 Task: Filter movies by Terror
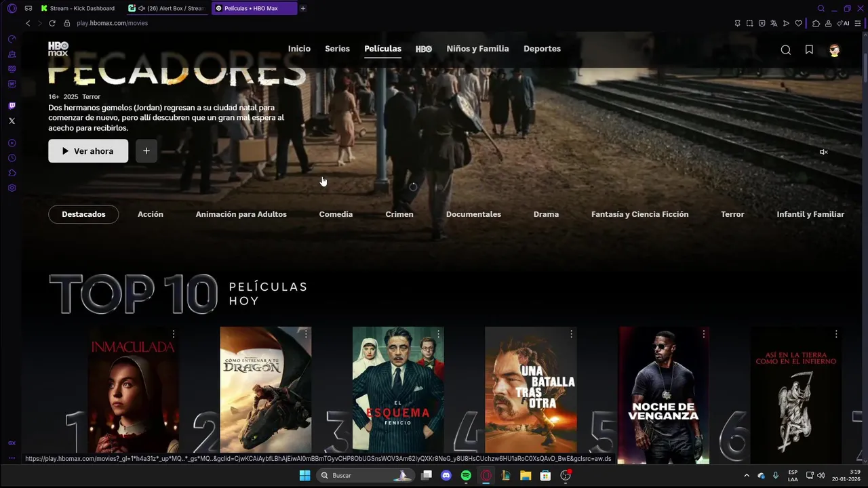[732, 214]
